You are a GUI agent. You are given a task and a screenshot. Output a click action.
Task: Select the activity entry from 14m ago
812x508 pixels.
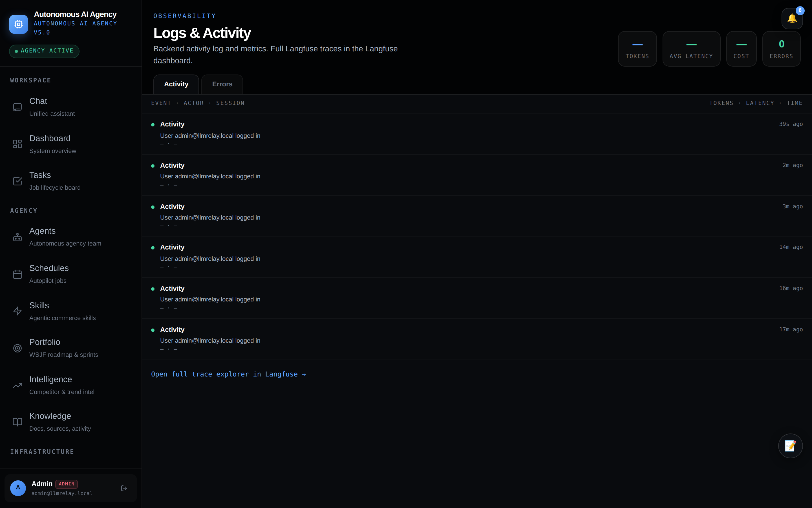tap(477, 257)
